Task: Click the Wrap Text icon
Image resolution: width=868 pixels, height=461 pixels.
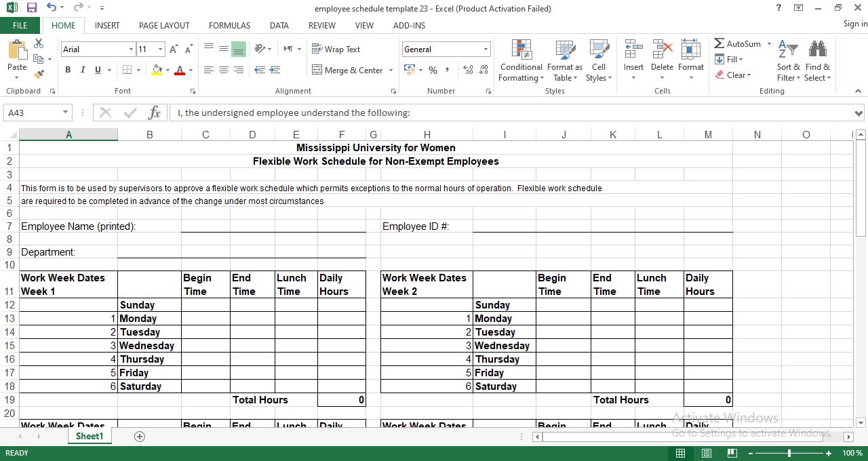Action: point(337,49)
